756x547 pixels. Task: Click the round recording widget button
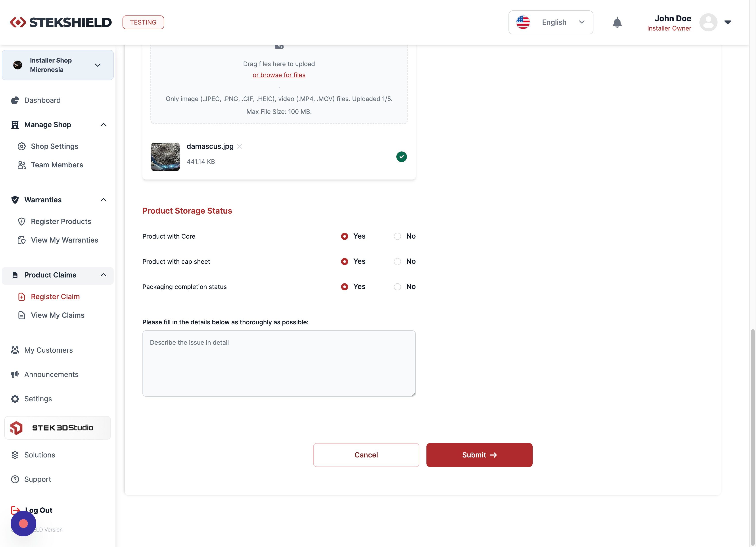[x=23, y=524]
